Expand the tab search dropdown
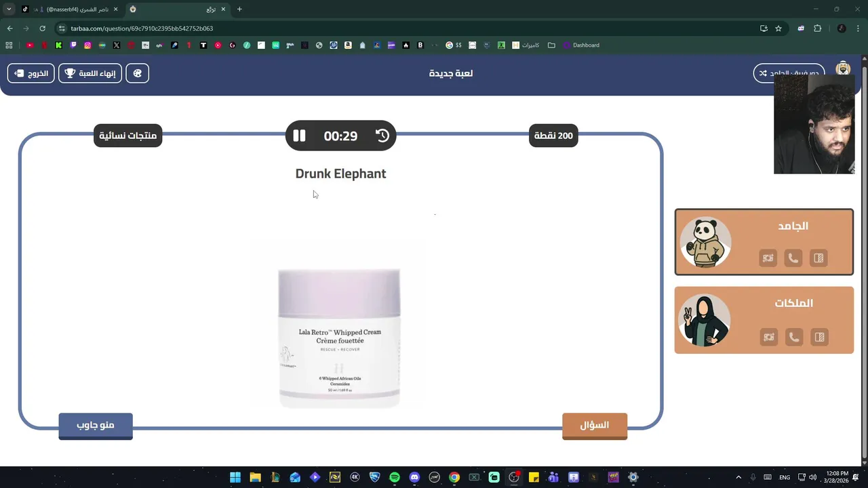 9,9
